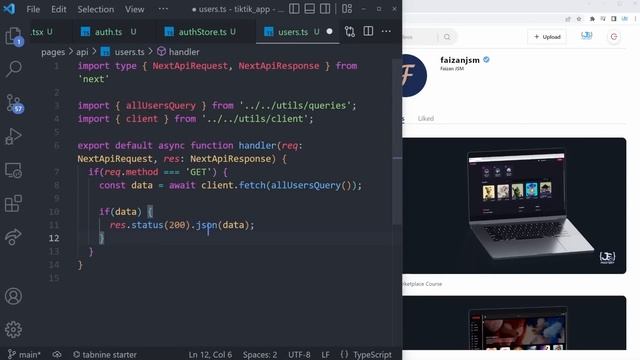Open editor More Actions ellipsis
The width and height of the screenshot is (640, 360).
(x=386, y=31)
